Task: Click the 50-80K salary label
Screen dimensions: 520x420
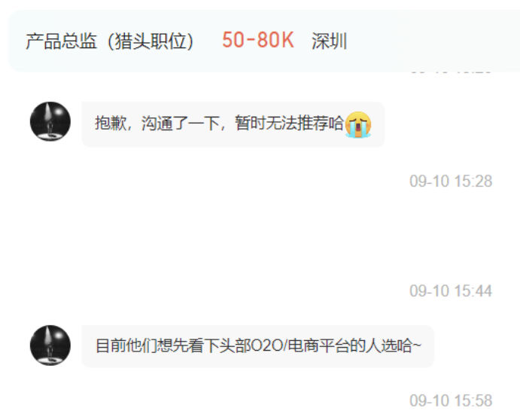Action: [x=258, y=41]
